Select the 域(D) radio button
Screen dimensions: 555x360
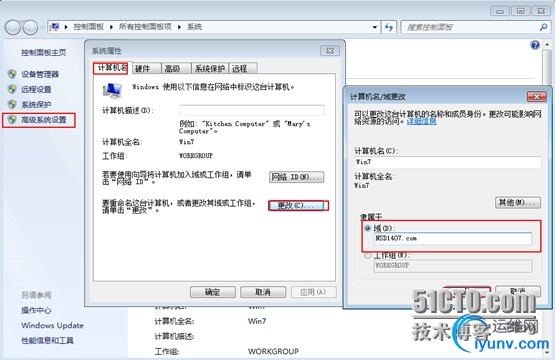(368, 228)
